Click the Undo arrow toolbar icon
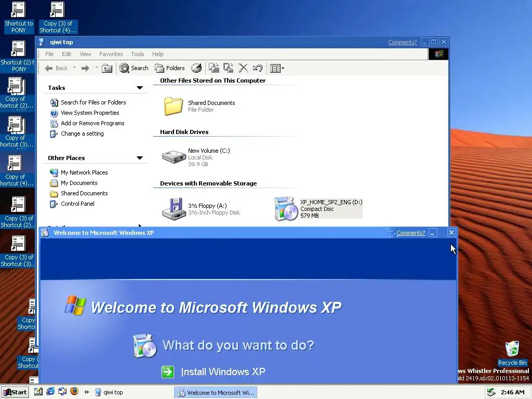This screenshot has width=532, height=399. click(258, 68)
